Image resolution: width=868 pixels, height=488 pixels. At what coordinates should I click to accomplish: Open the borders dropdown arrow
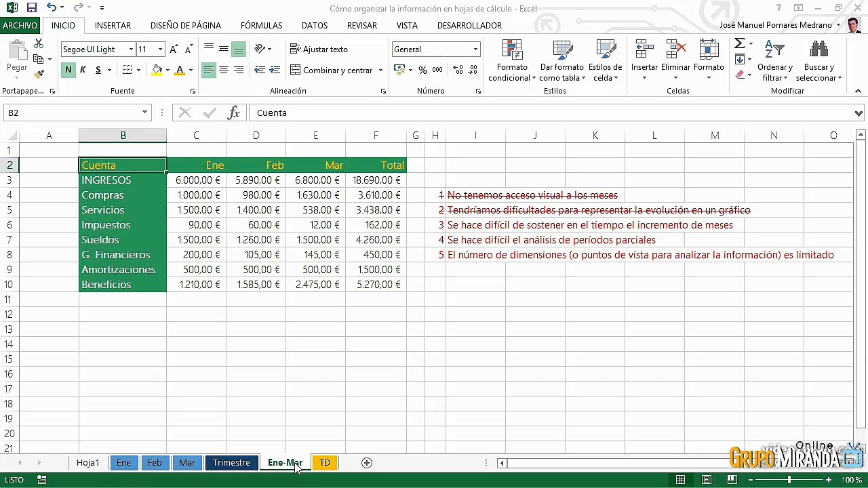pos(138,70)
